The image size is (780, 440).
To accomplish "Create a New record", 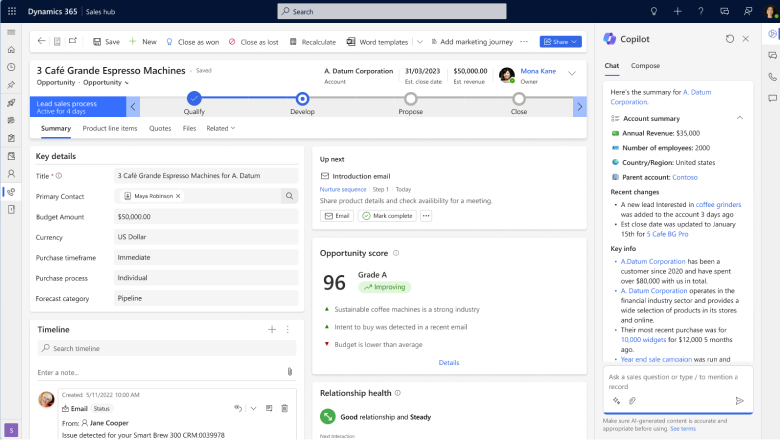I will point(143,42).
